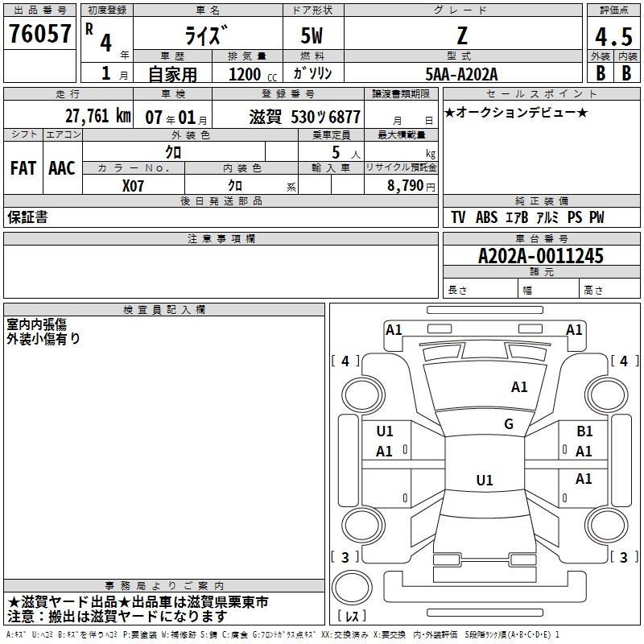Select the seating capacity 5 人
The width and height of the screenshot is (644, 644).
346,152
